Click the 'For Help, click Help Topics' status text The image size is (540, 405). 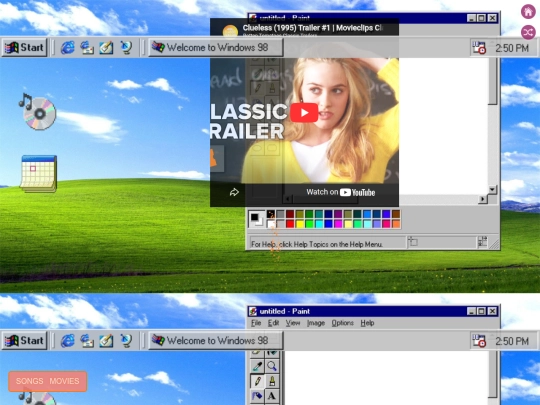[x=316, y=244]
